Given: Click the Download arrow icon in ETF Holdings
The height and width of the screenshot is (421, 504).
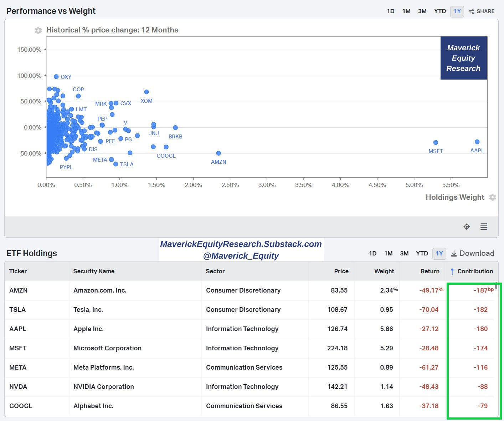Looking at the screenshot, I should (x=454, y=253).
